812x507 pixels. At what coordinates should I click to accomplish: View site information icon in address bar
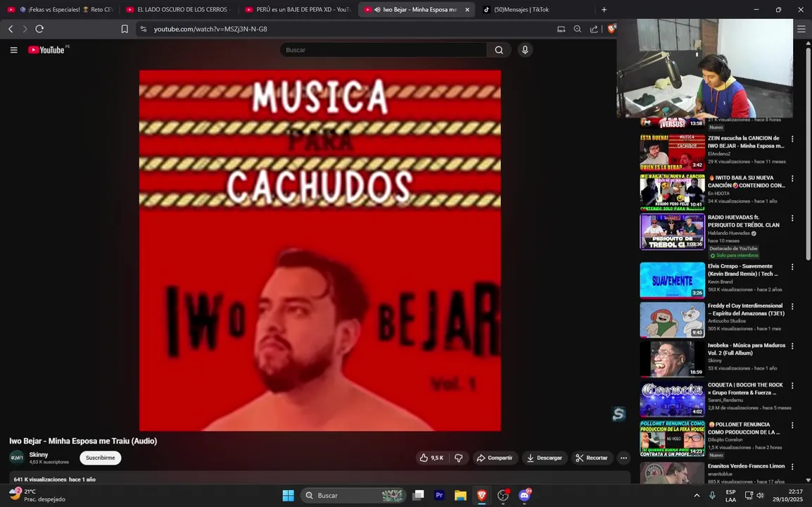pos(144,29)
